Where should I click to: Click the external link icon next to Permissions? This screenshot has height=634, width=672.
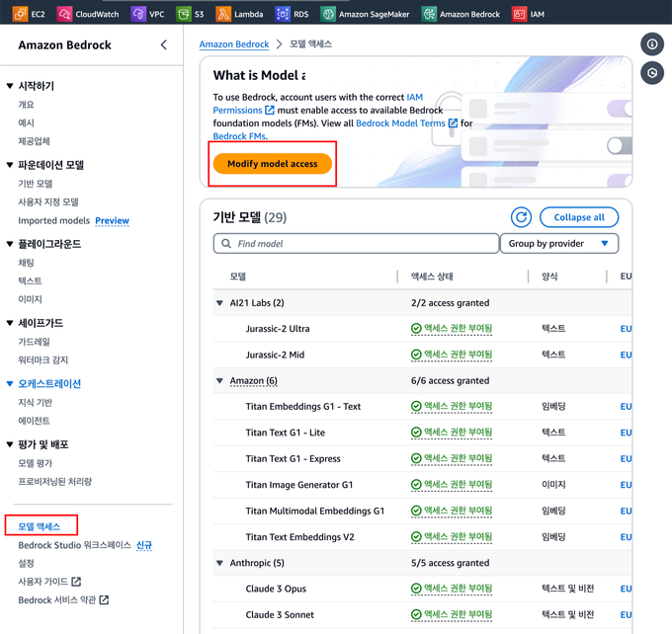click(x=269, y=110)
